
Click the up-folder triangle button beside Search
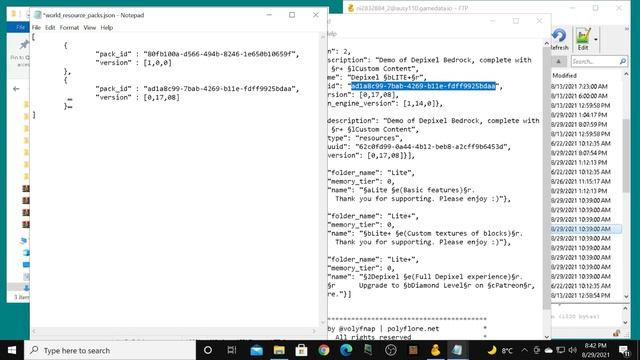[558, 62]
